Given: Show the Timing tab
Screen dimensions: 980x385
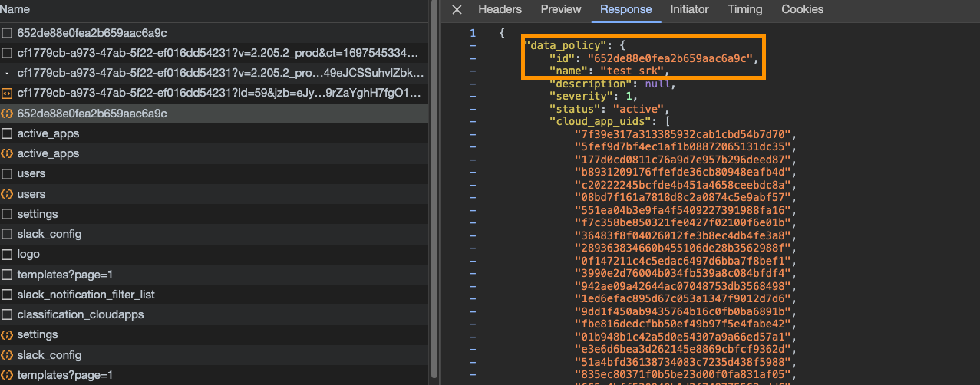Looking at the screenshot, I should (745, 10).
